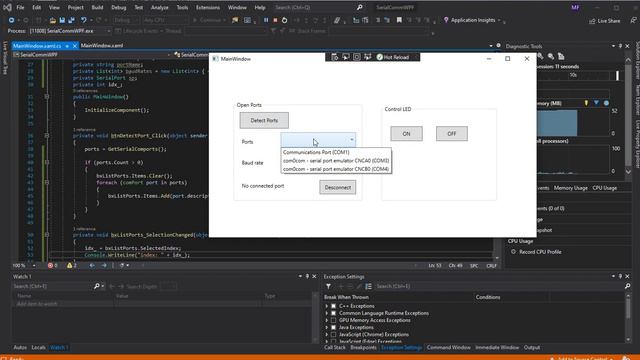Expand the GPU Memory Access Exceptions node

pos(327,320)
